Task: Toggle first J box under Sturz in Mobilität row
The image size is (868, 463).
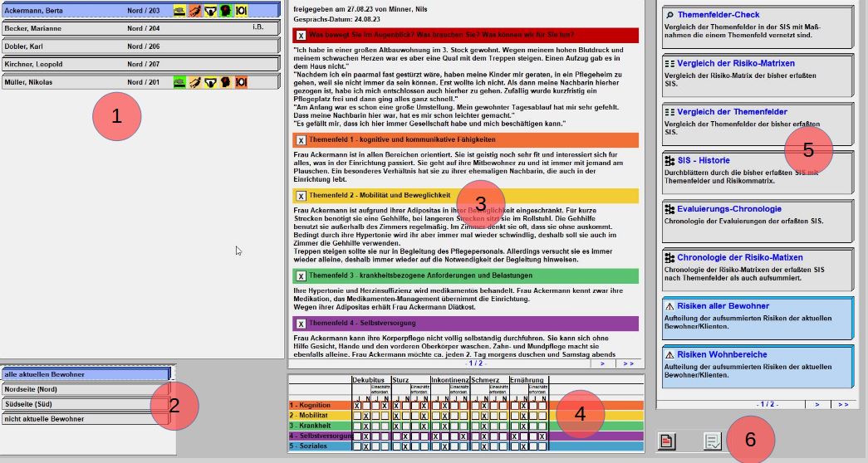Action: (x=396, y=416)
